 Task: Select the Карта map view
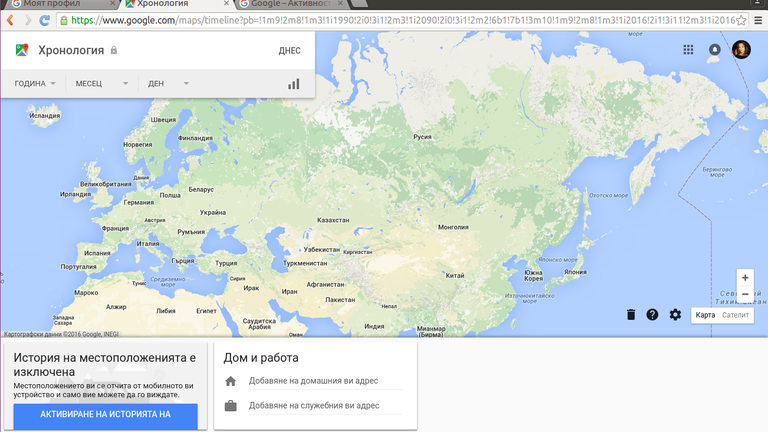706,315
